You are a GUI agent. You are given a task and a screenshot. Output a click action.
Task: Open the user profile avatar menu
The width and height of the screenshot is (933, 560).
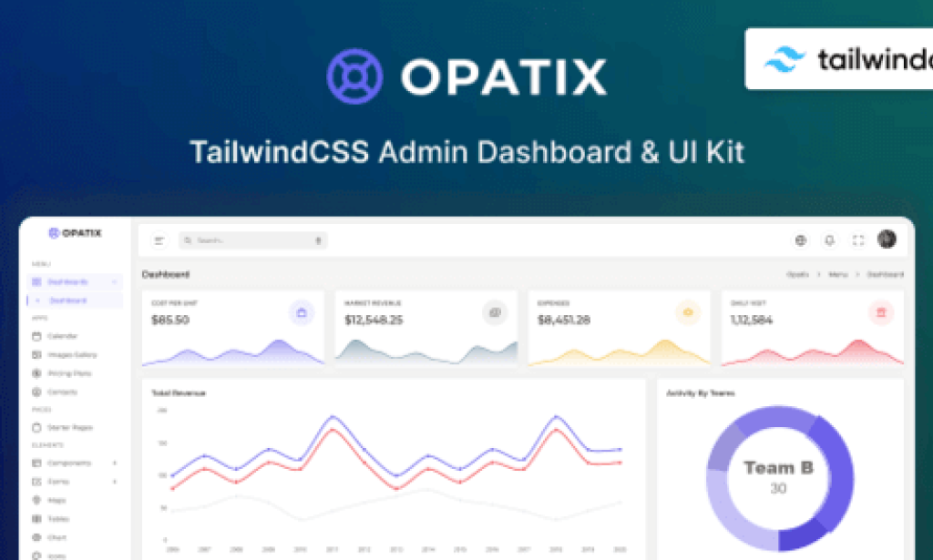[887, 239]
